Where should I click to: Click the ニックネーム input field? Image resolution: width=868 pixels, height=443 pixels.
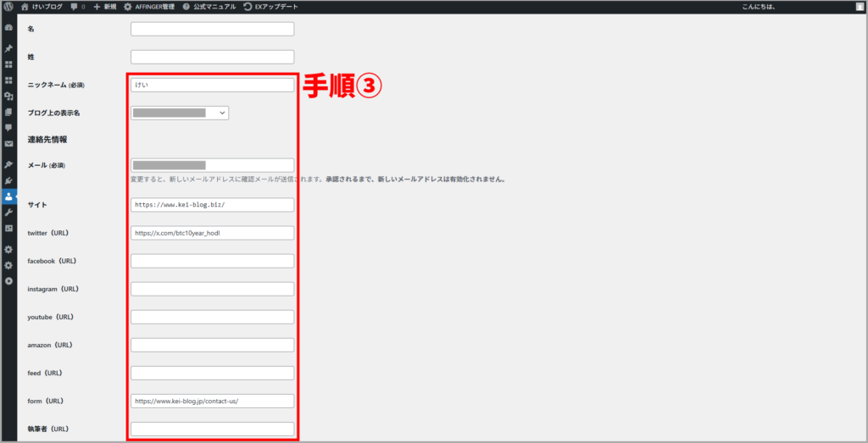[212, 85]
